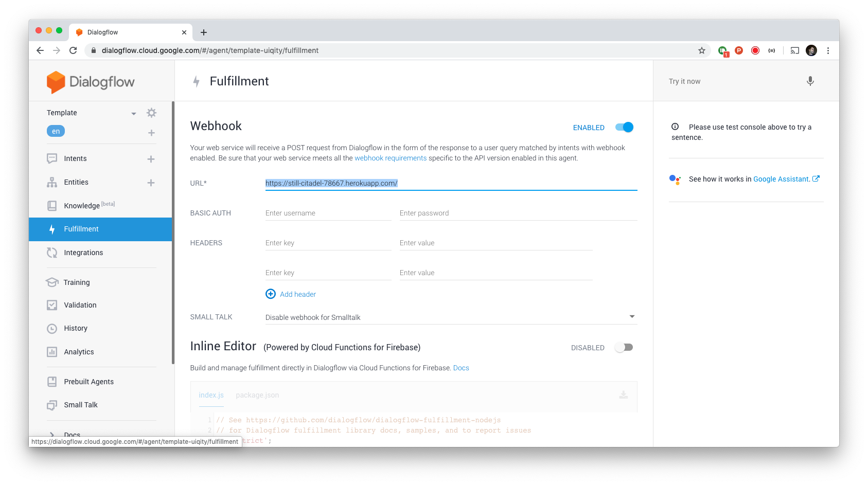Switch to the package.json editor tab
The width and height of the screenshot is (868, 485).
click(257, 395)
